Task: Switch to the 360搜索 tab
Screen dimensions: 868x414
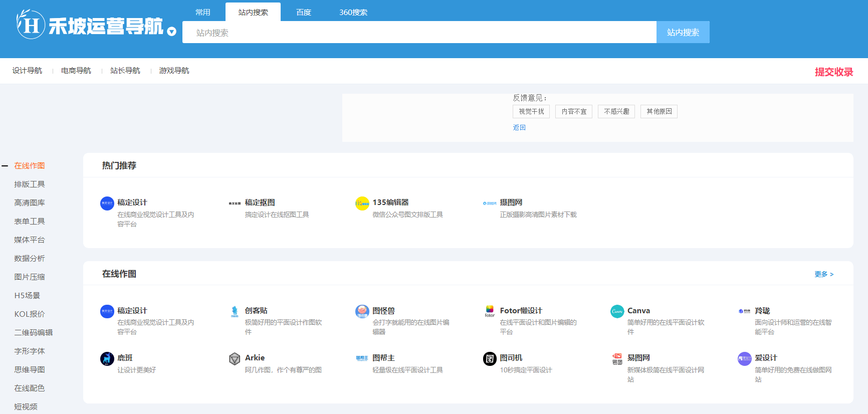Action: pos(353,12)
